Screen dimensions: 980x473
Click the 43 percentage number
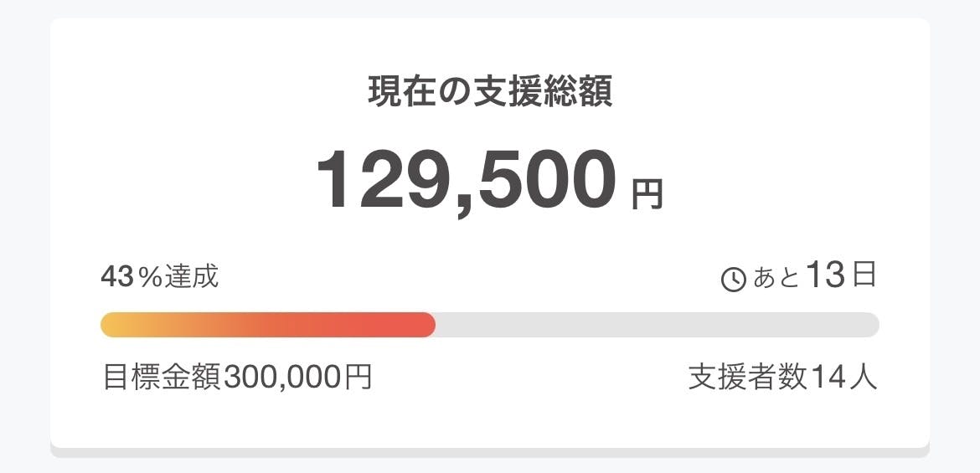point(117,276)
